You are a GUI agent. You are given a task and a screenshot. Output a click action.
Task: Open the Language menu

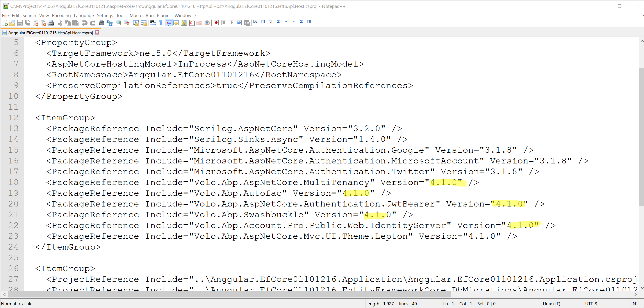coord(84,16)
